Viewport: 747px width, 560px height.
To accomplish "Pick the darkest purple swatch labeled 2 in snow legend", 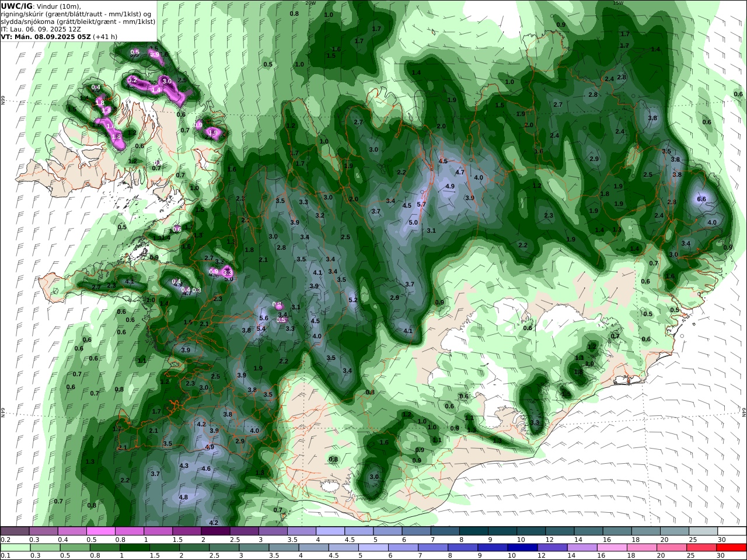I will (x=215, y=531).
